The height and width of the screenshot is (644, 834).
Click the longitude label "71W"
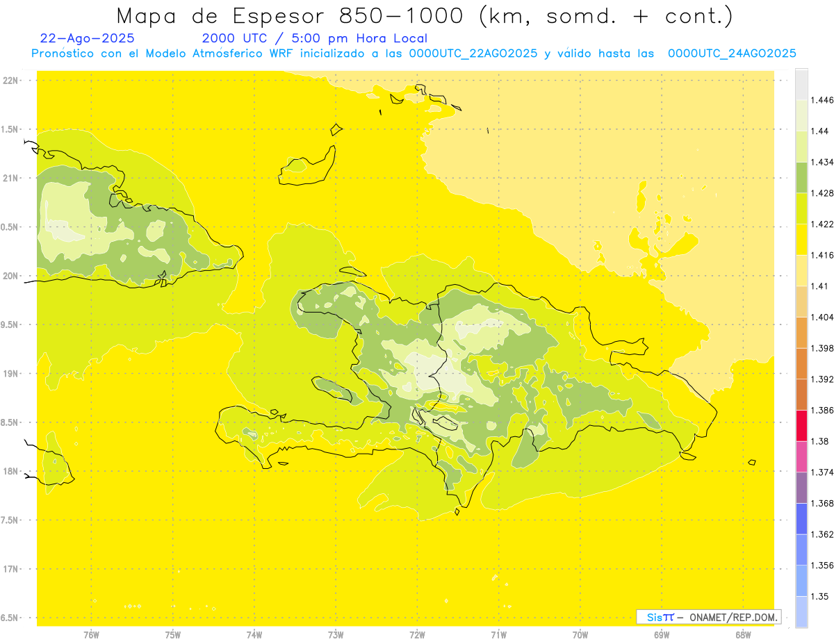498,635
